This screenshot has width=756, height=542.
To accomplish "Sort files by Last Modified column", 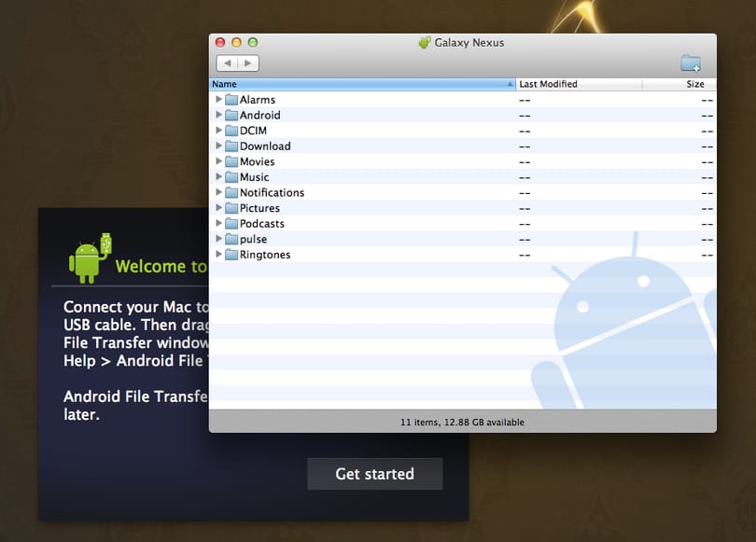I will [x=579, y=84].
